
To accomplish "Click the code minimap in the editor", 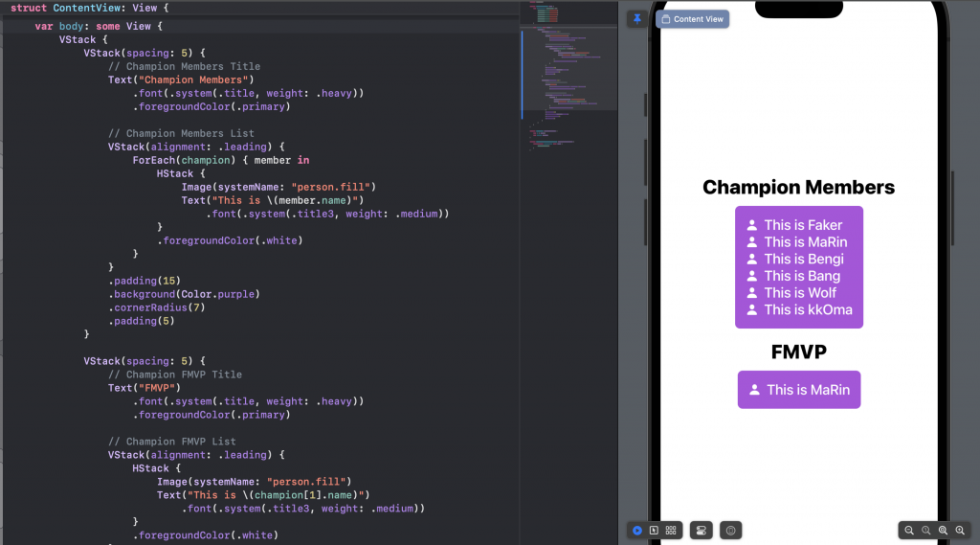I will pos(568,75).
